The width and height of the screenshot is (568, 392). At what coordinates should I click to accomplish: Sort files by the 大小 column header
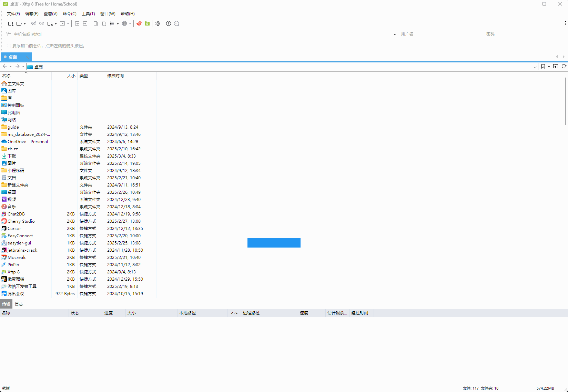pos(71,76)
